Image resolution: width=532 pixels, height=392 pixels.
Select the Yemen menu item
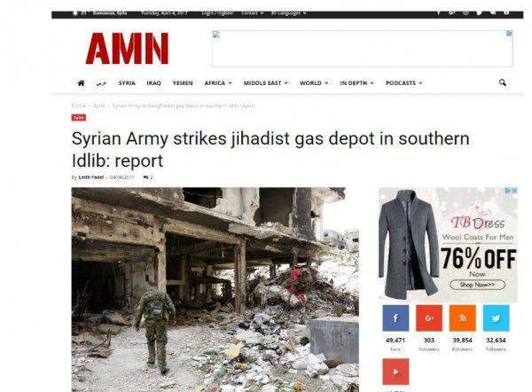183,82
